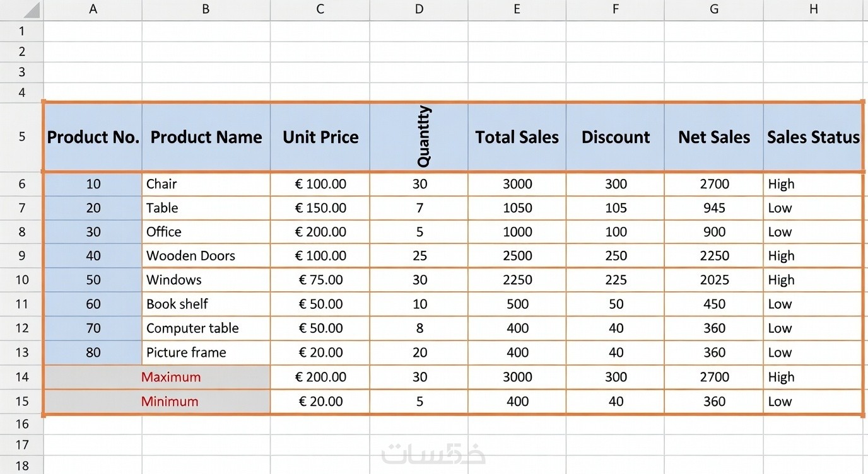Select Net Sales value 2025
Image resolution: width=868 pixels, height=474 pixels.
coord(714,280)
